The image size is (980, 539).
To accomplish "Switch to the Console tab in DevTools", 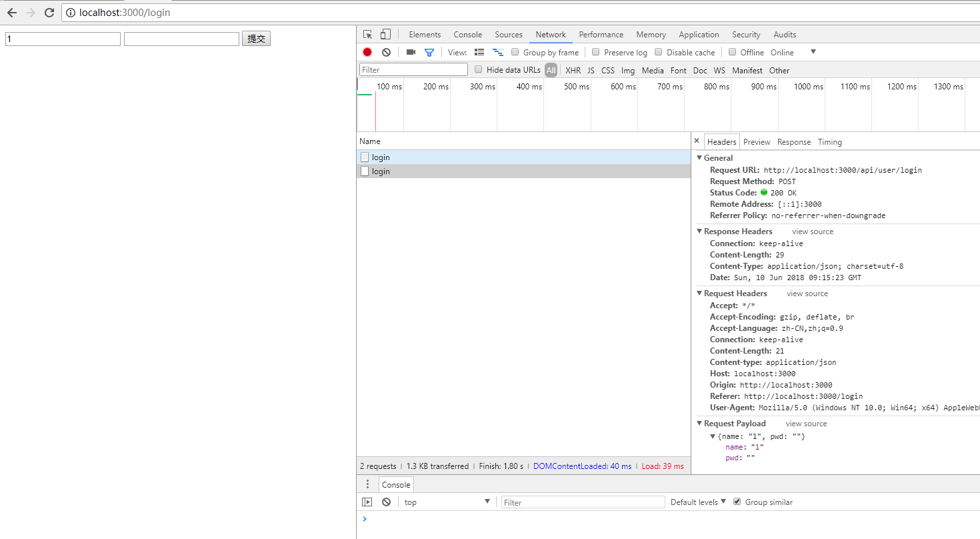I will point(467,35).
